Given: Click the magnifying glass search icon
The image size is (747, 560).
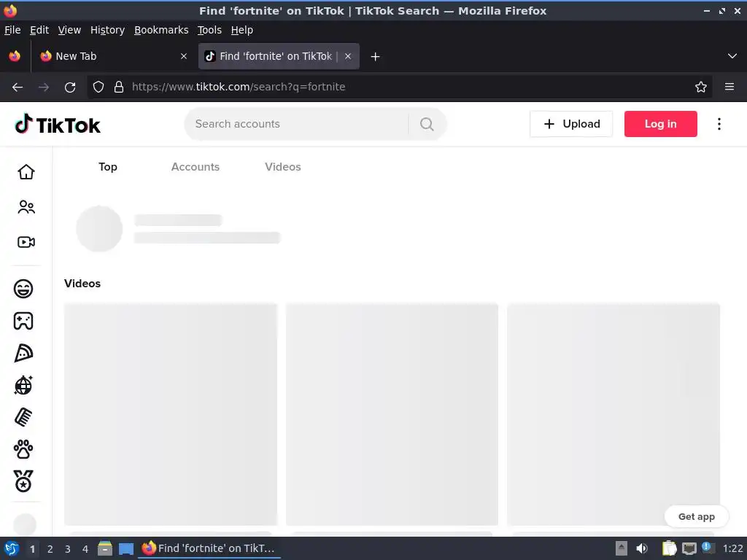Looking at the screenshot, I should 427,124.
